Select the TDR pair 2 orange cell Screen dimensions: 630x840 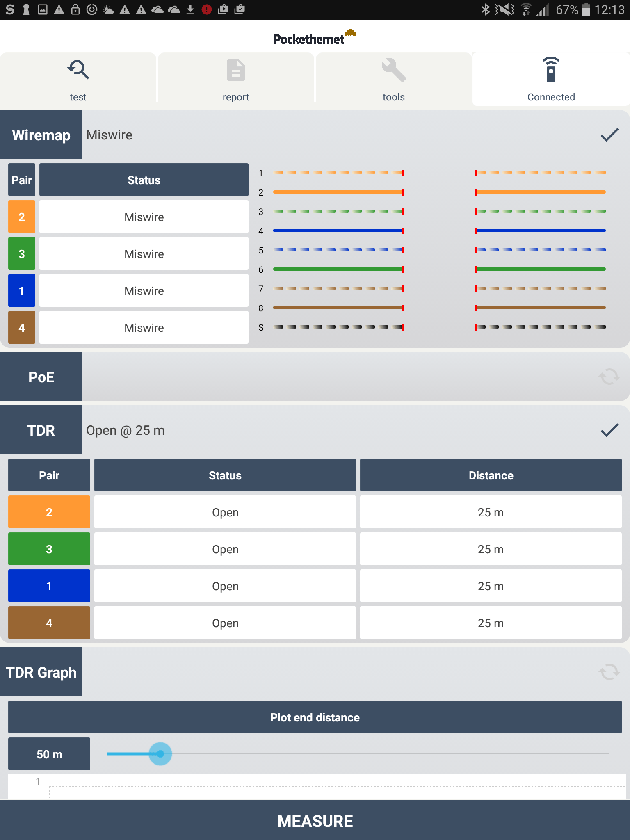49,512
